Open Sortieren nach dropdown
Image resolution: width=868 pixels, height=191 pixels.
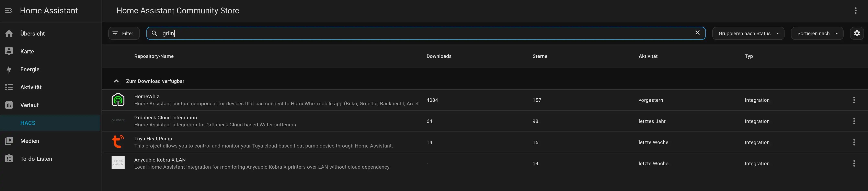[x=817, y=33]
